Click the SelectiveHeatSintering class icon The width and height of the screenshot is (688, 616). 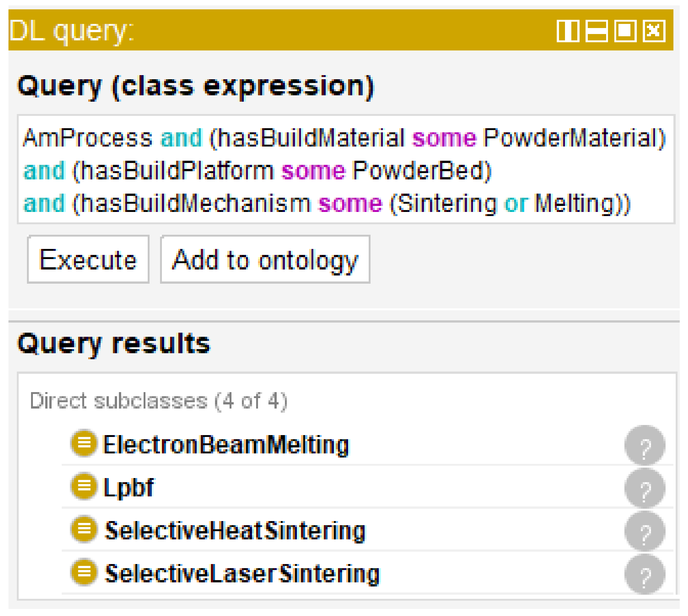84,529
